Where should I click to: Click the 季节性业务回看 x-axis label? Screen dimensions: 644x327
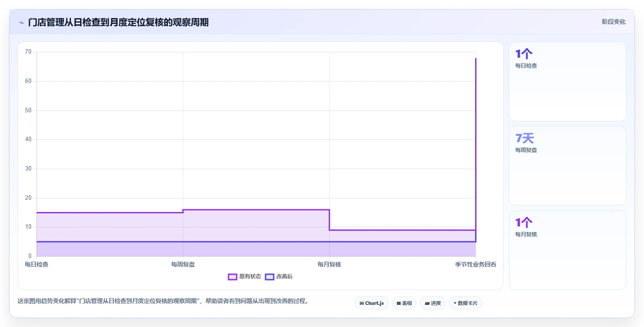point(476,264)
